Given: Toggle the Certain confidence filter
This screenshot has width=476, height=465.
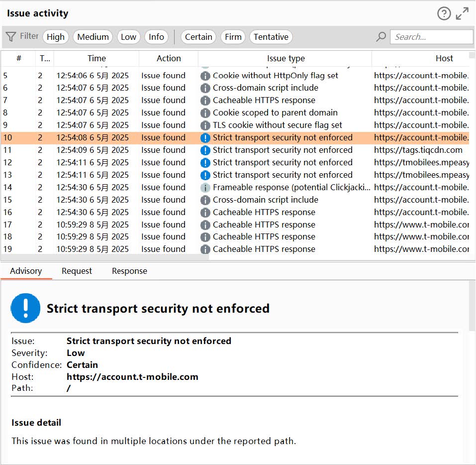Looking at the screenshot, I should (x=198, y=37).
